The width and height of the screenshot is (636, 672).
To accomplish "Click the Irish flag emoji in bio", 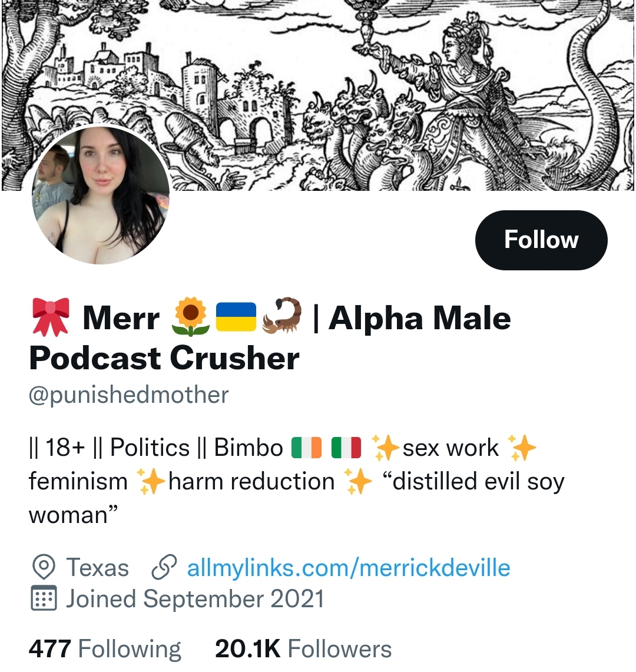I will click(x=307, y=448).
